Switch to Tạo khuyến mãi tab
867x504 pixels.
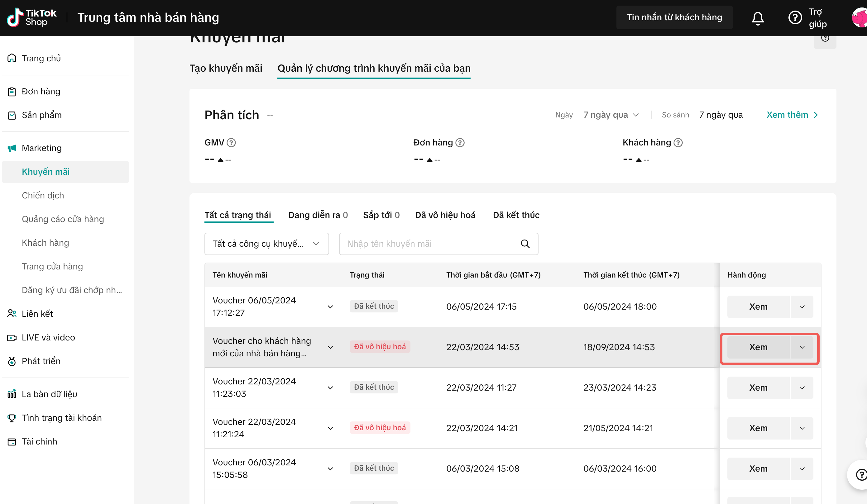coord(226,68)
